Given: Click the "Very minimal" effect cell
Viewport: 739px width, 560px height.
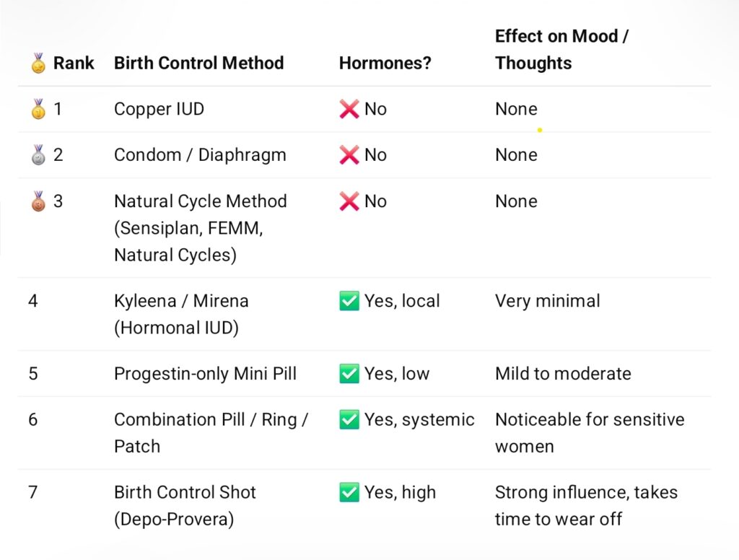Looking at the screenshot, I should [547, 301].
